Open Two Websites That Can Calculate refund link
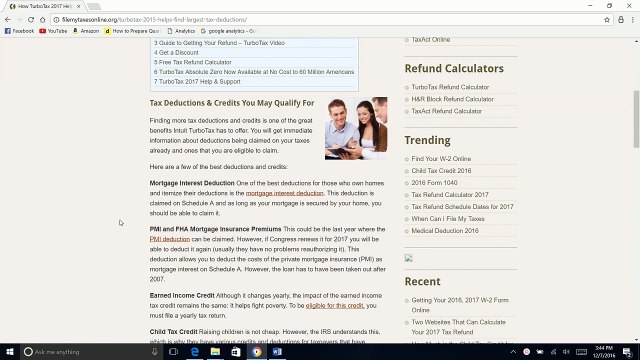 458,327
